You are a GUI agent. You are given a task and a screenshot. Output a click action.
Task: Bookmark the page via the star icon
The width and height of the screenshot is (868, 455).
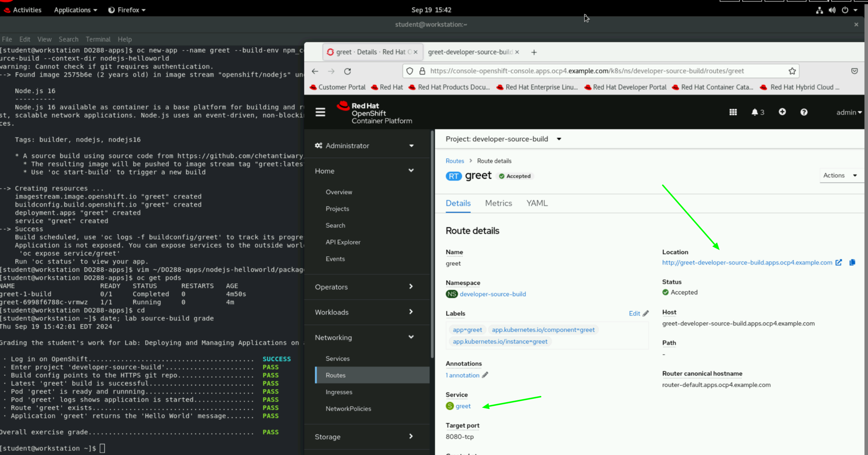coord(793,71)
